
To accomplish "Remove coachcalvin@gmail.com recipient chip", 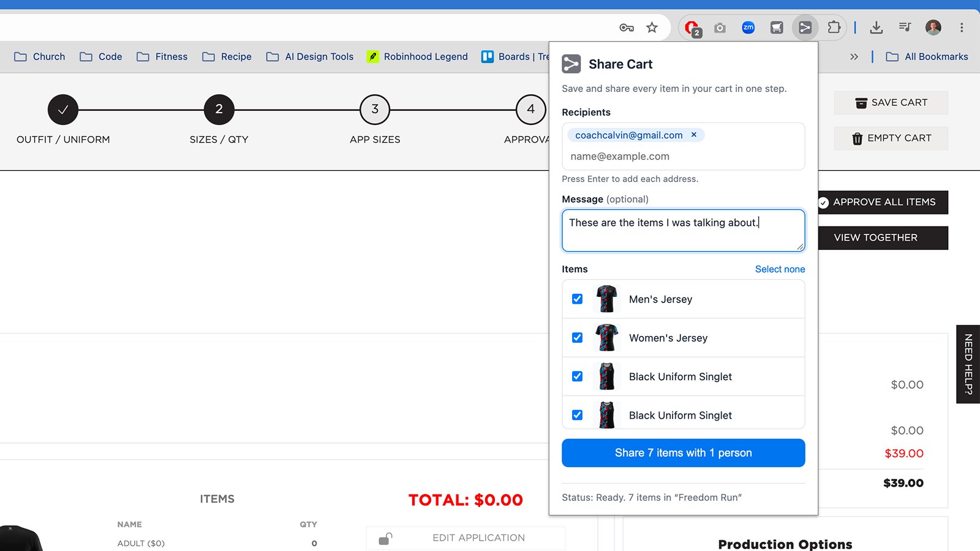I will (x=694, y=135).
